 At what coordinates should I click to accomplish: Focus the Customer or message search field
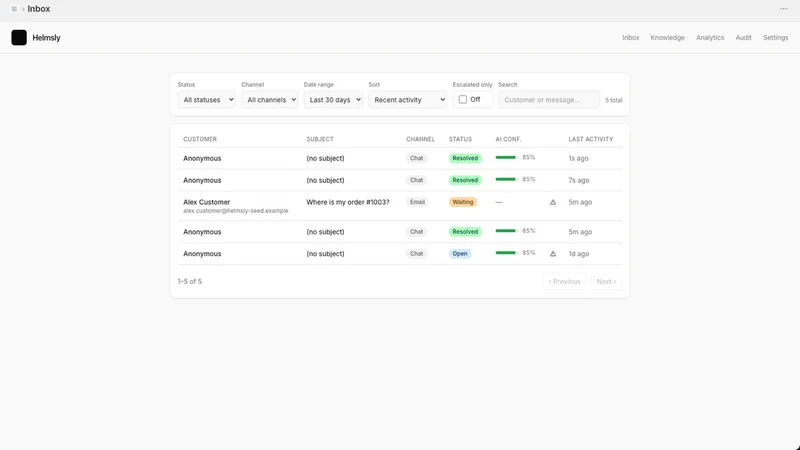[549, 99]
